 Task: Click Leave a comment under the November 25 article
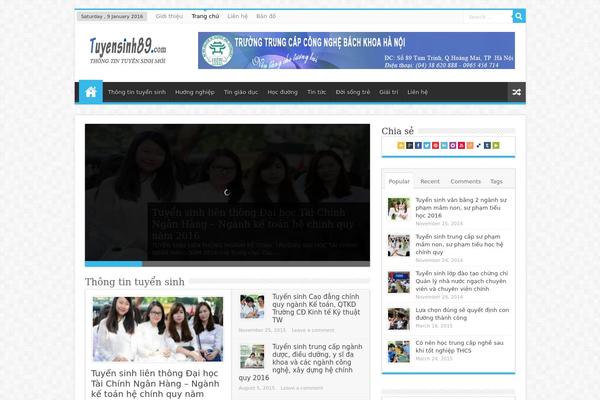(313, 330)
